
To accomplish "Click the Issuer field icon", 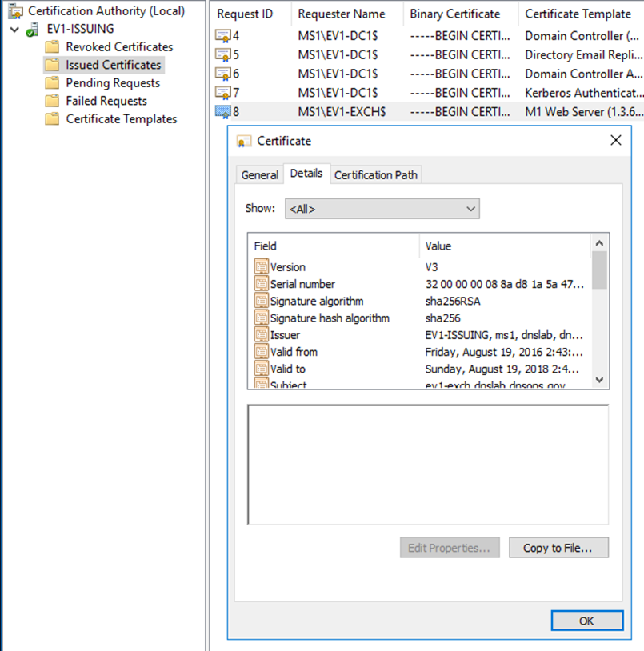I will (x=261, y=335).
